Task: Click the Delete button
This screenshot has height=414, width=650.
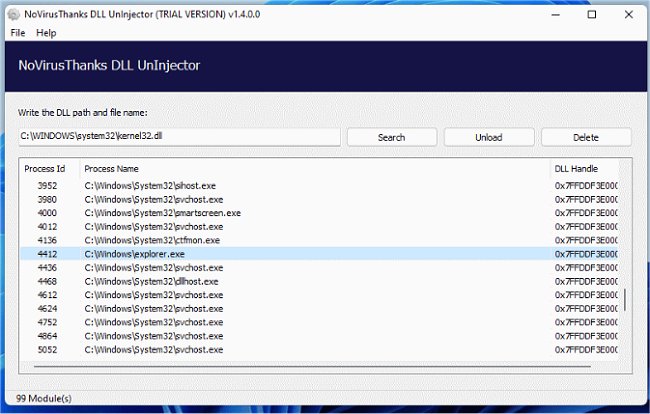Action: click(x=586, y=137)
